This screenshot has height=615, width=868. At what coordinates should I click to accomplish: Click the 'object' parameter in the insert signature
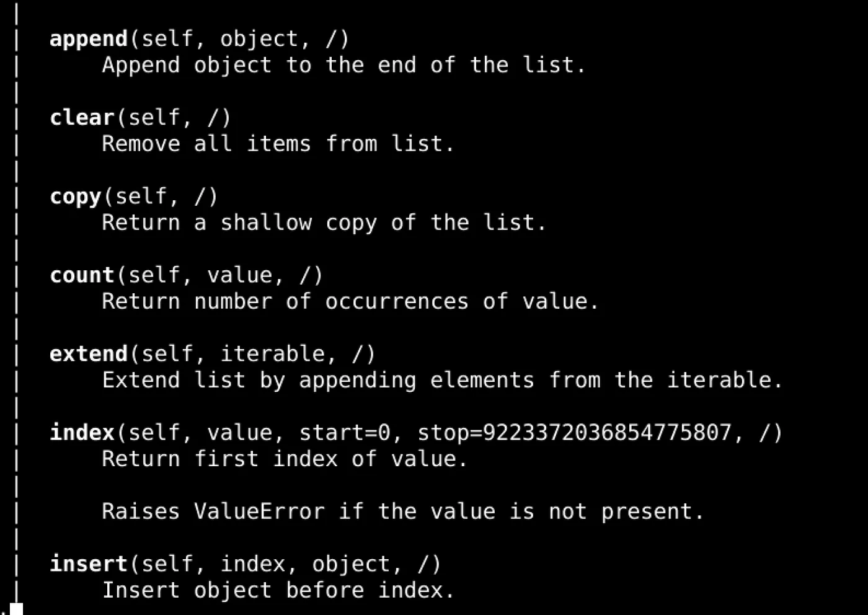(x=351, y=564)
